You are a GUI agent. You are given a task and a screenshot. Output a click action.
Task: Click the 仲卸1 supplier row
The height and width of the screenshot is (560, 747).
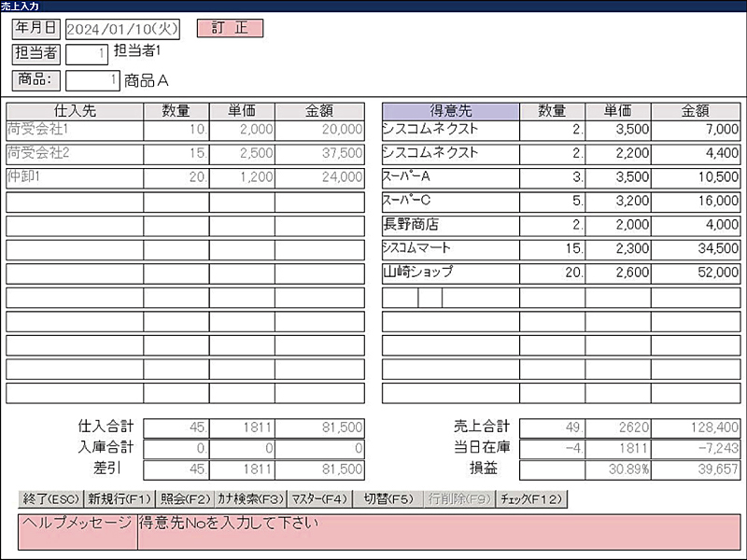pos(75,177)
